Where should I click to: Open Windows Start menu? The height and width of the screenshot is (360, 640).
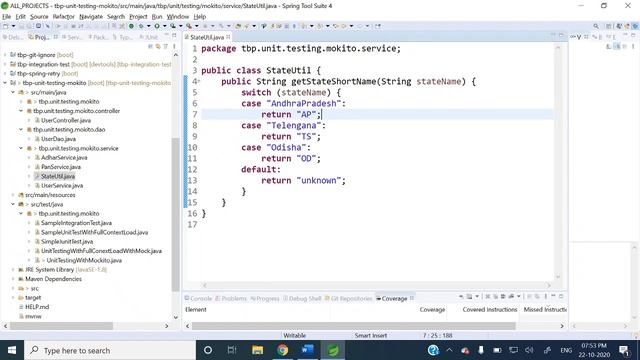[12, 350]
